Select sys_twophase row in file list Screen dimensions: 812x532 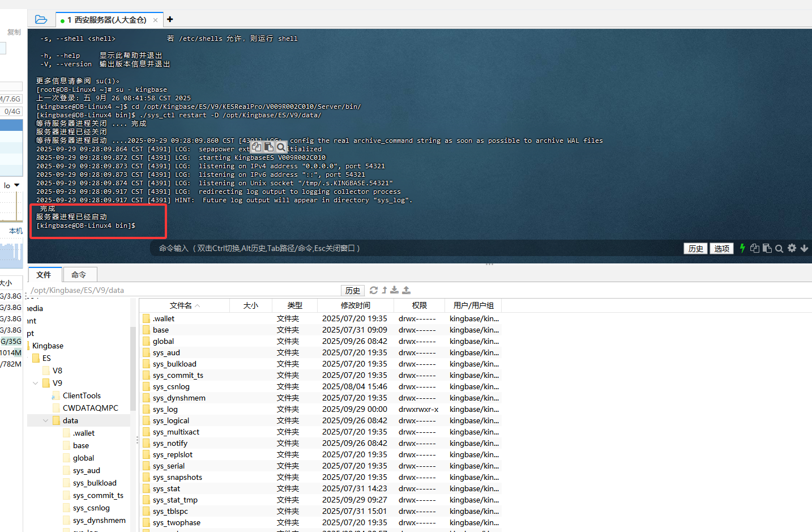pos(320,522)
